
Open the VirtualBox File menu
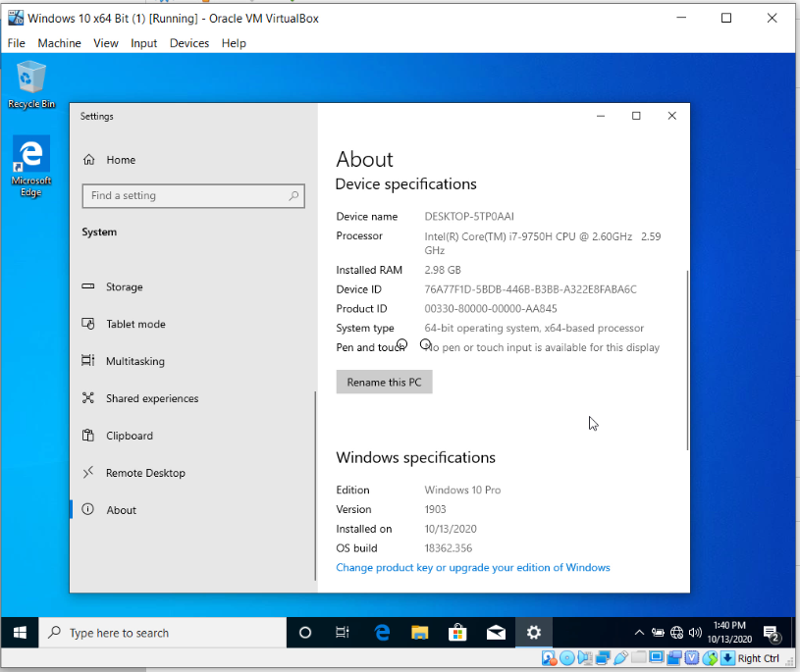(x=16, y=43)
